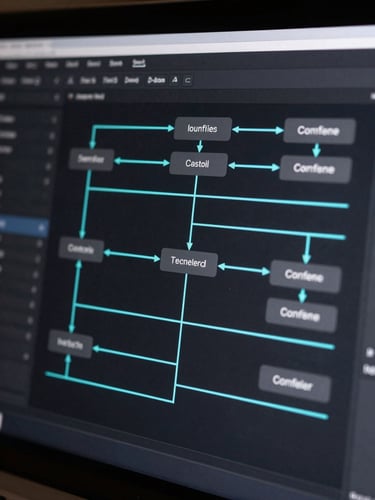
Task: Click the 'Confiene' node beside 'Castoll'
Action: click(x=315, y=169)
